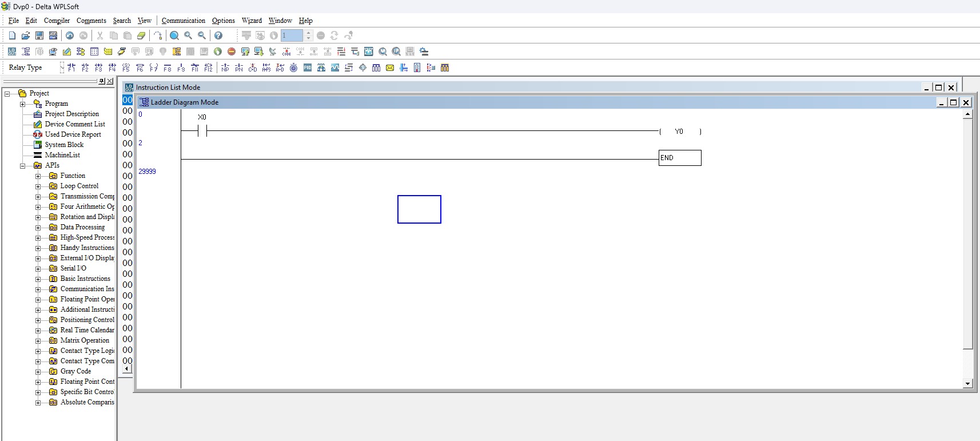
Task: Insert rising-edge contact F3
Action: click(x=99, y=67)
